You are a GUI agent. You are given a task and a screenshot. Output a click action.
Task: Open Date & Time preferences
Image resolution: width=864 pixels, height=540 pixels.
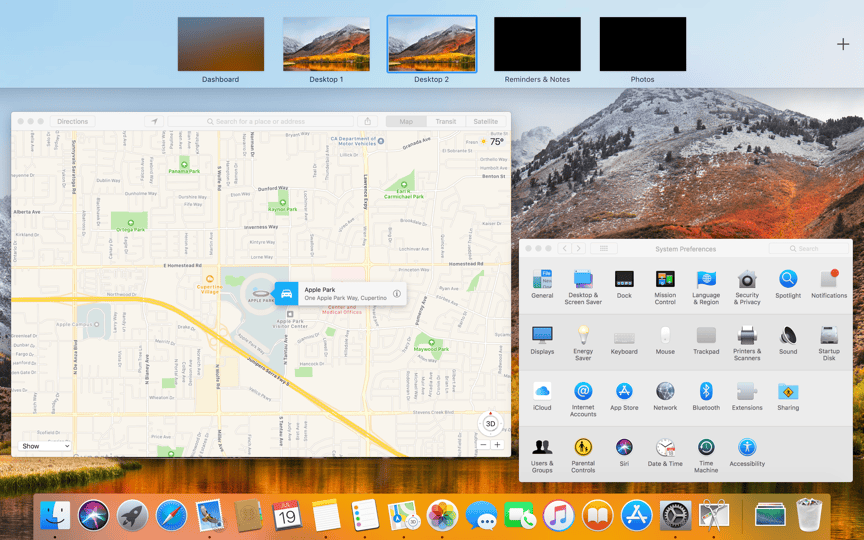coord(665,452)
